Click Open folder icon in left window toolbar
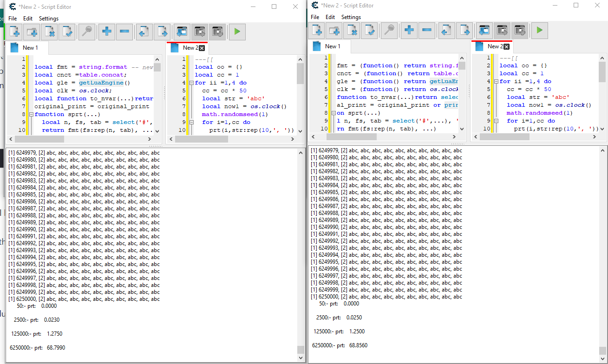 pos(32,32)
